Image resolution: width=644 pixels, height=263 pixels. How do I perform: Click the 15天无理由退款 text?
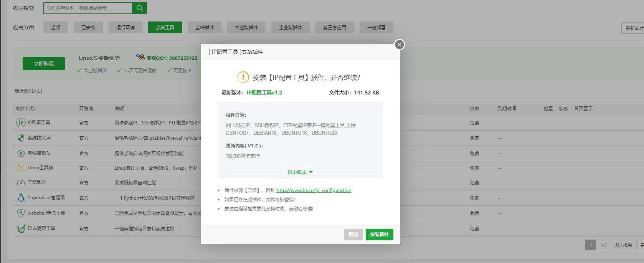140,71
